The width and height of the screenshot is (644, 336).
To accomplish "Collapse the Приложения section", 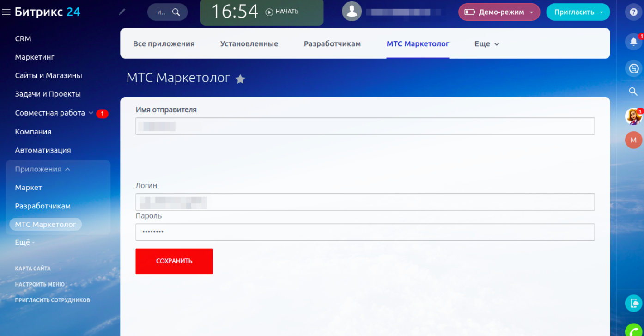I will [x=43, y=169].
